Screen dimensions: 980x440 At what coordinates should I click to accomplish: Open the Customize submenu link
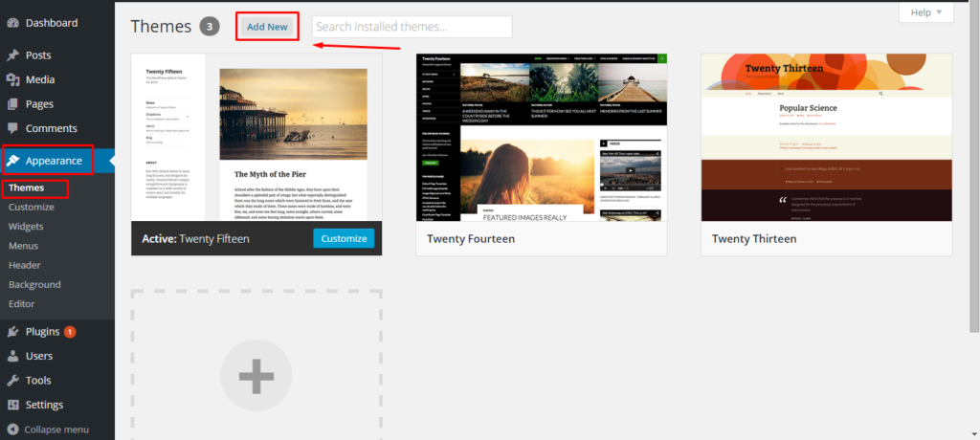[x=32, y=207]
